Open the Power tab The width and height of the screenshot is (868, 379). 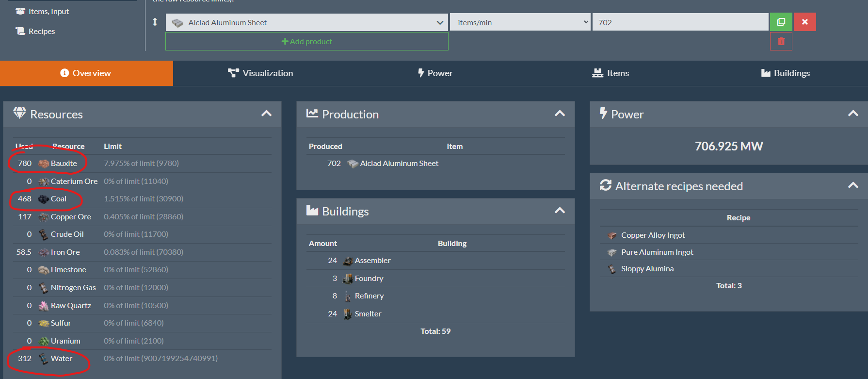pos(435,73)
